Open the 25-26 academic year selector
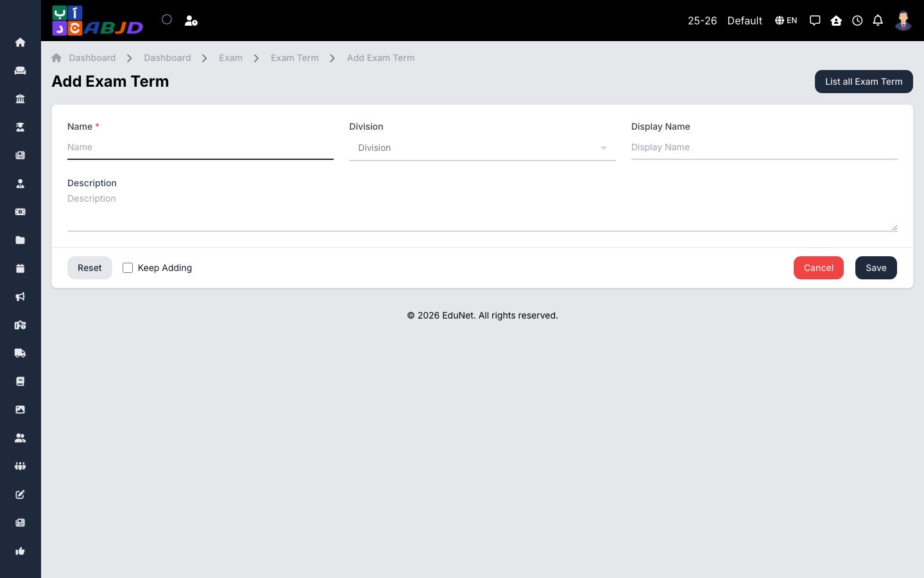 click(702, 21)
